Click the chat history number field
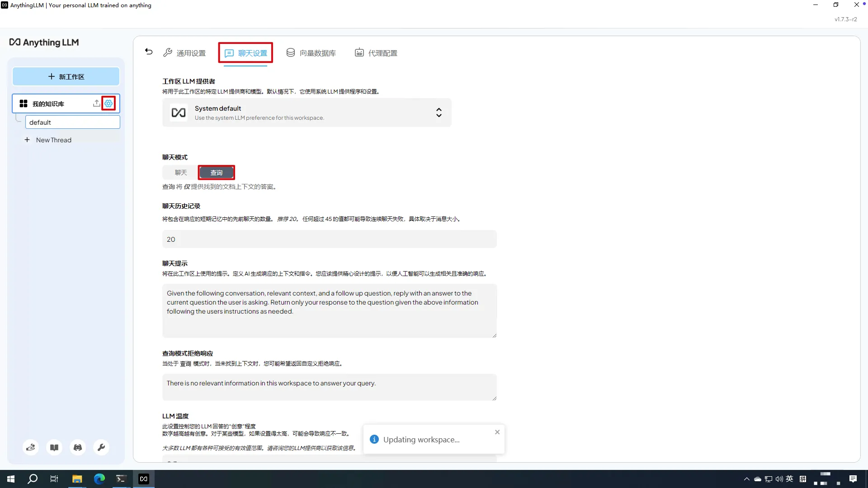 (329, 239)
